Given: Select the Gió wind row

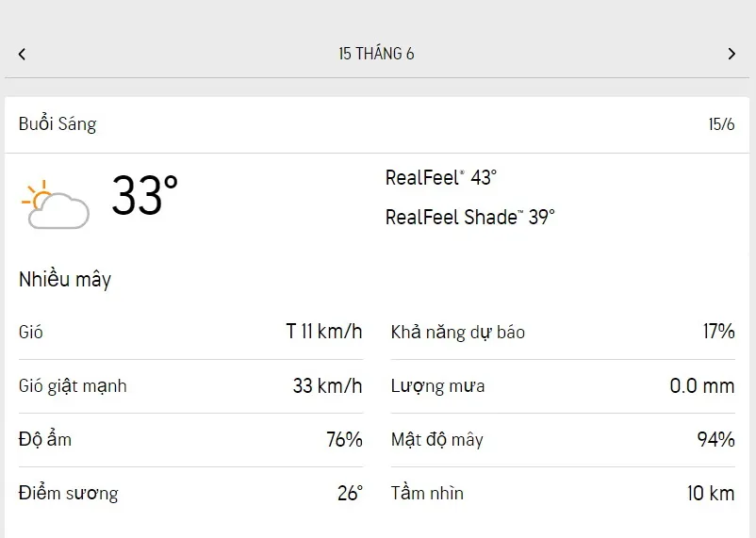Looking at the screenshot, I should pyautogui.click(x=190, y=332).
